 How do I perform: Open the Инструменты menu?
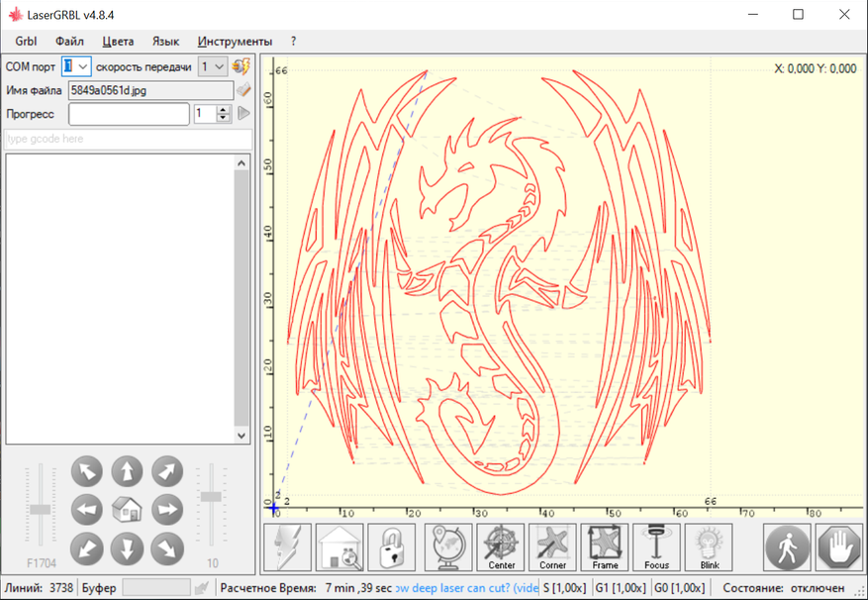tap(235, 42)
